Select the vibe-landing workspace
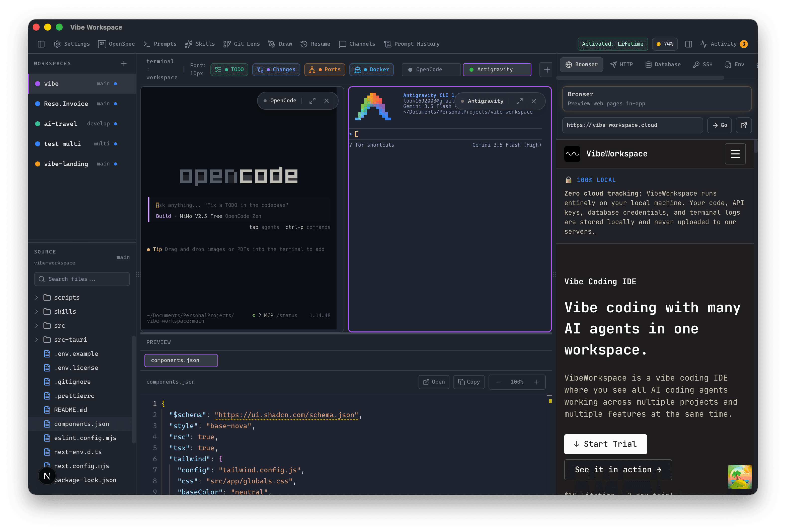The width and height of the screenshot is (786, 532). (82, 164)
